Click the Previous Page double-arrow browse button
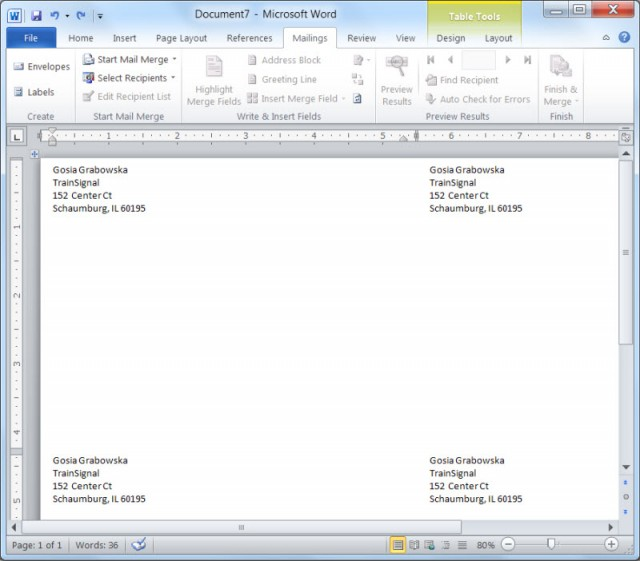This screenshot has width=640, height=561. (x=626, y=482)
